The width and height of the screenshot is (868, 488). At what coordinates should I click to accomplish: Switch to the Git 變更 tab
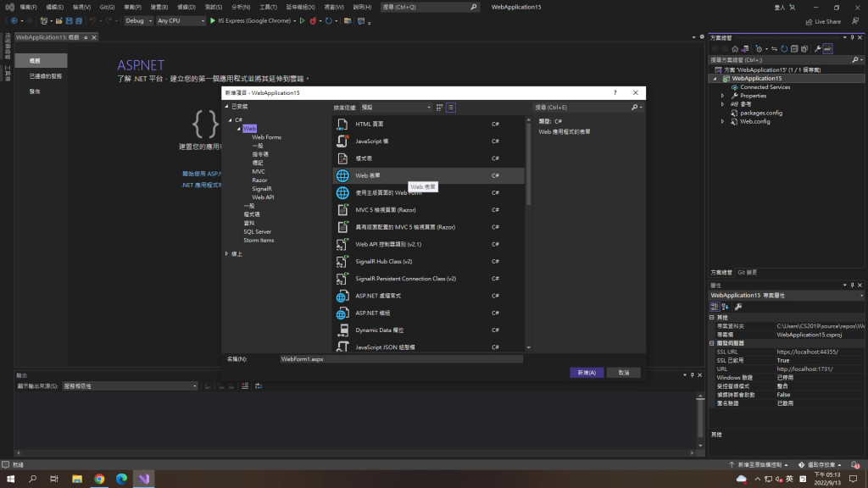point(748,272)
